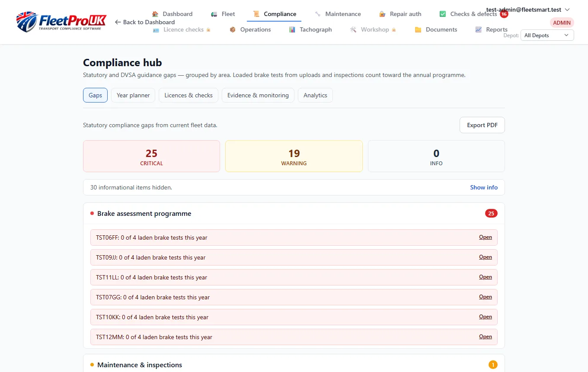Click text 'TST12MM: 0 of 4 laden brake tests this year'
Viewport: 588px width, 372px height.
pyautogui.click(x=154, y=337)
